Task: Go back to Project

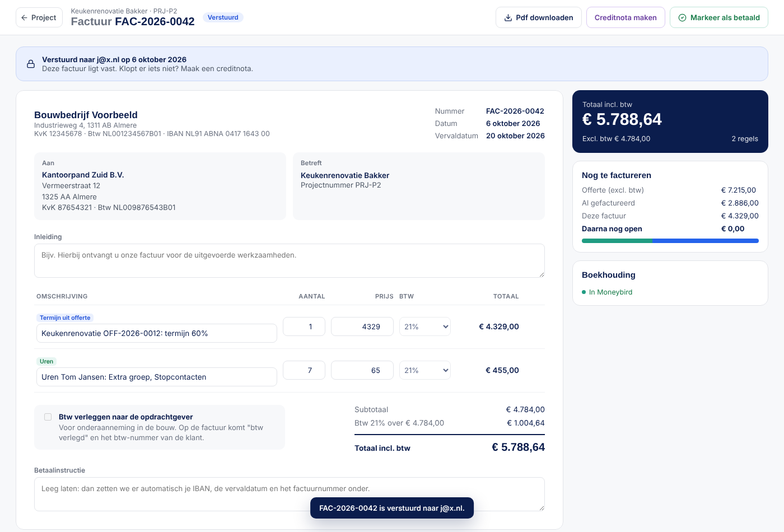Action: tap(39, 18)
